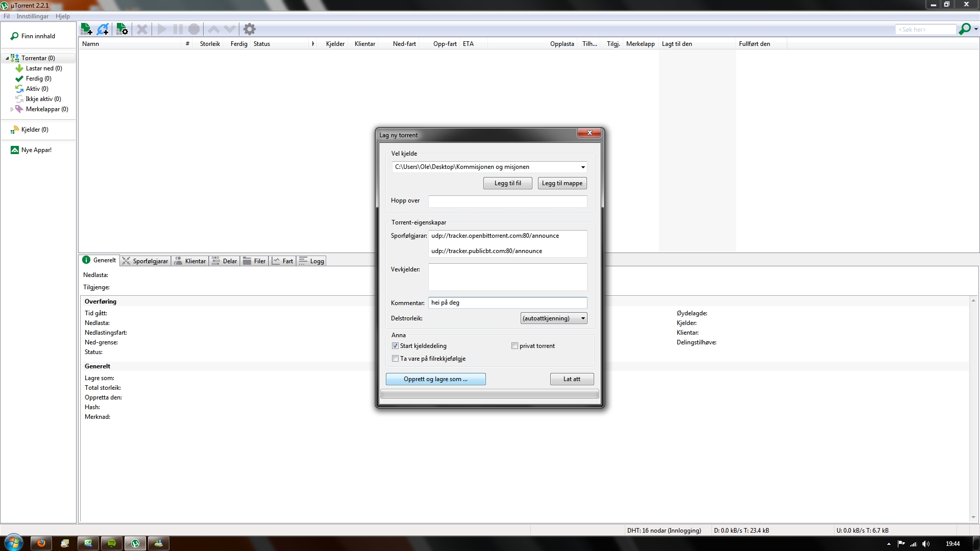Open Firefox from the taskbar
This screenshot has width=980, height=551.
pyautogui.click(x=41, y=543)
